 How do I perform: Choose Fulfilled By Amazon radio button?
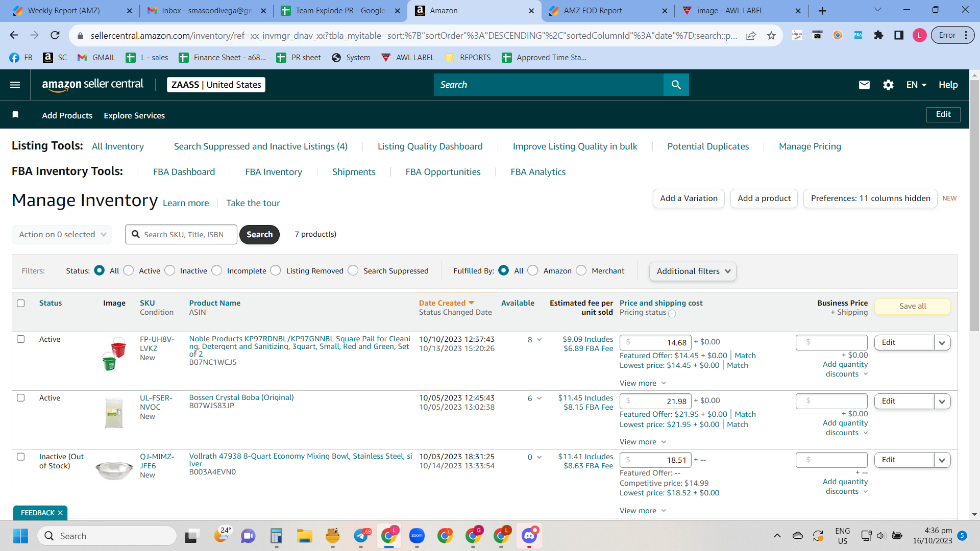[x=533, y=270]
